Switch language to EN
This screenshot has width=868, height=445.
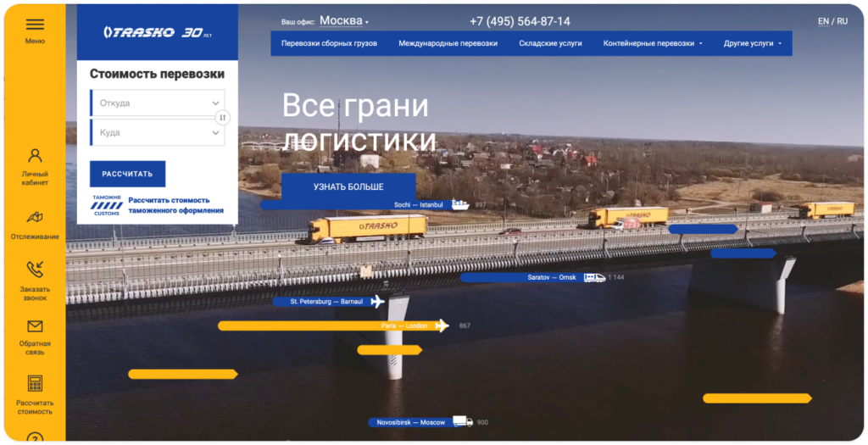pyautogui.click(x=823, y=21)
